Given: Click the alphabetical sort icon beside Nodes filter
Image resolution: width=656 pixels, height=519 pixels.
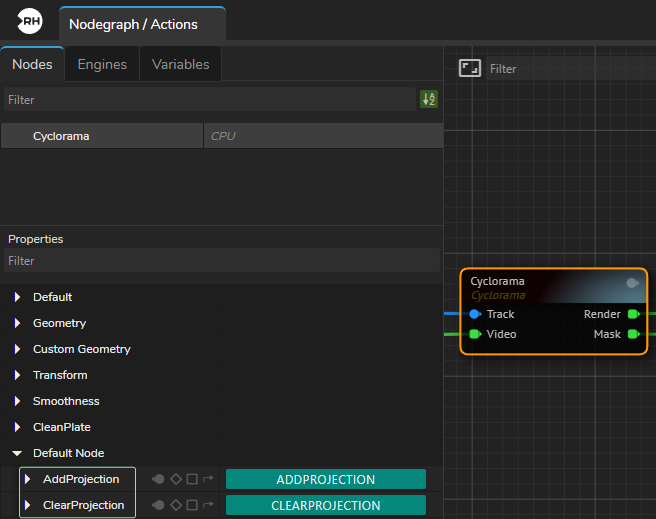Looking at the screenshot, I should point(429,99).
